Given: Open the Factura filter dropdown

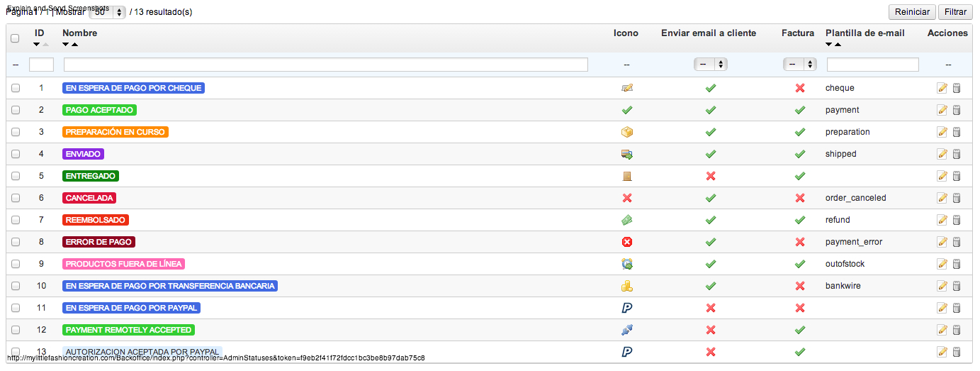Looking at the screenshot, I should 800,65.
